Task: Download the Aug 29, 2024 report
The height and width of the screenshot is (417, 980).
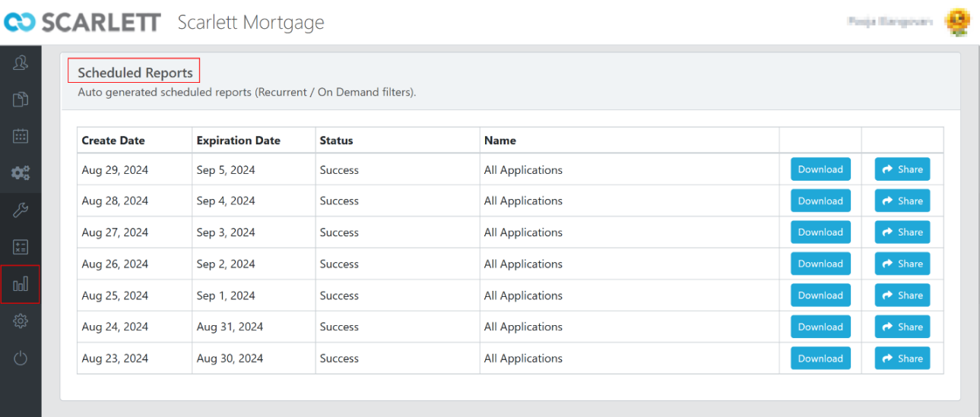Action: [820, 169]
